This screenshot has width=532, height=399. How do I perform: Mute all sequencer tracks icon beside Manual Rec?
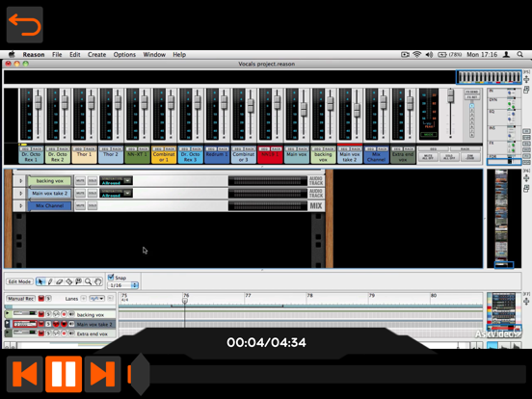41,299
